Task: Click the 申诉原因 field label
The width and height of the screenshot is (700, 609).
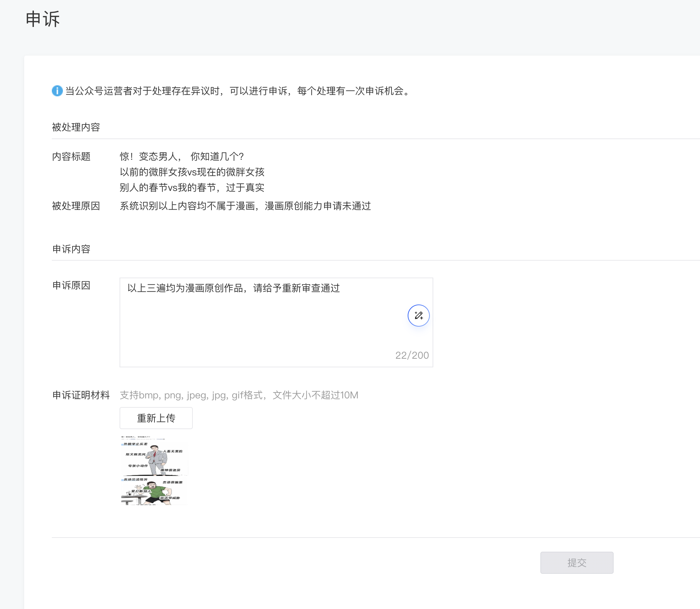Action: [71, 285]
